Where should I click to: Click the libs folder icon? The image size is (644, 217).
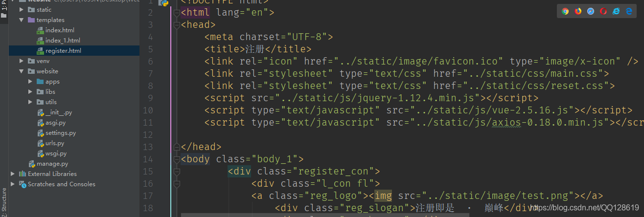coord(40,92)
